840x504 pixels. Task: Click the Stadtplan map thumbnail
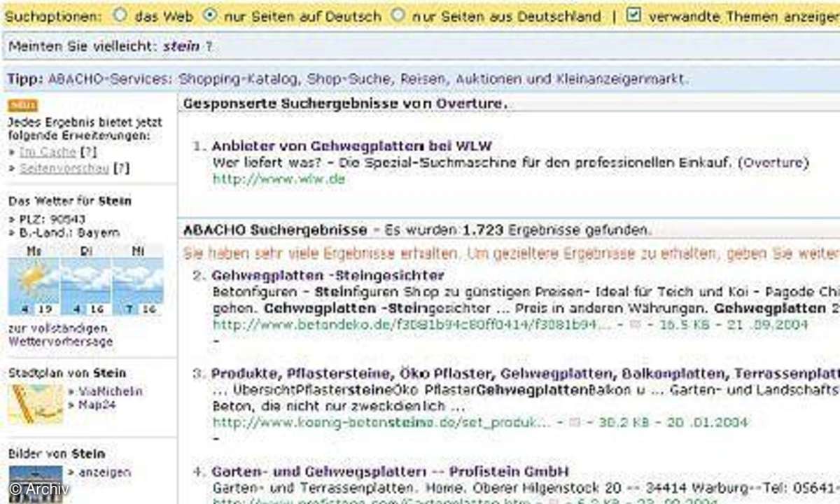(x=36, y=404)
